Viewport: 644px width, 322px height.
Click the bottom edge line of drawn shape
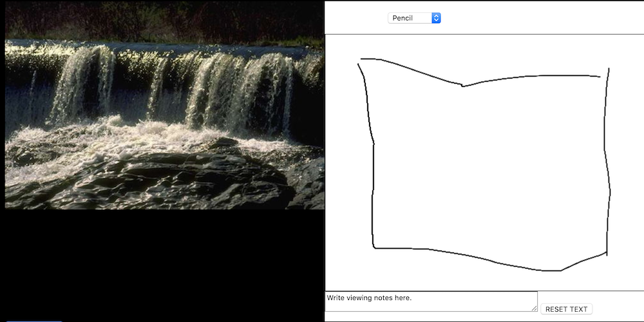[489, 258]
